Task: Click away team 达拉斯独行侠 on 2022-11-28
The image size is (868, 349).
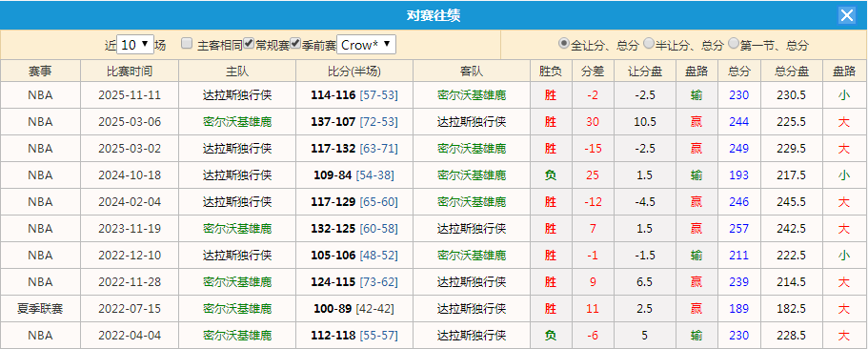Action: pyautogui.click(x=472, y=281)
